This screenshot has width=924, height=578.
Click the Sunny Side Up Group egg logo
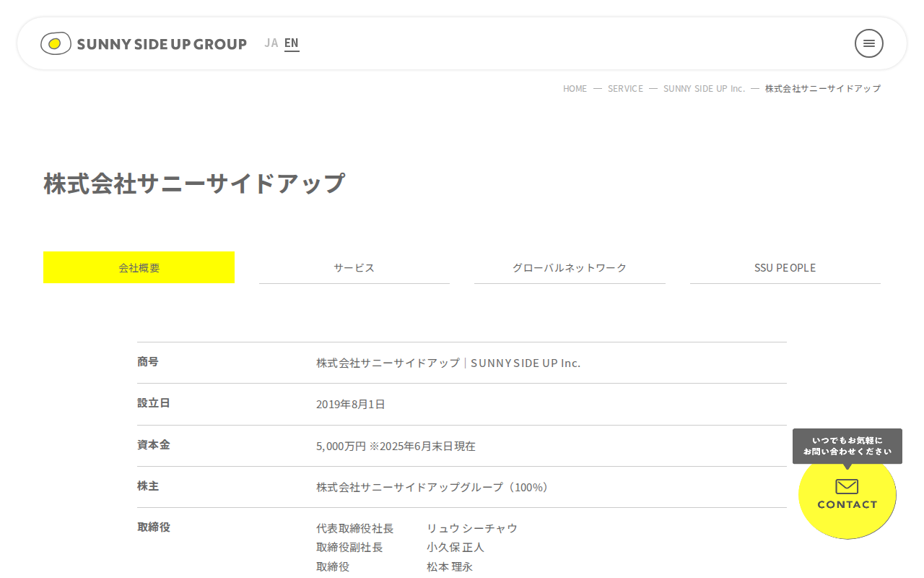[56, 43]
